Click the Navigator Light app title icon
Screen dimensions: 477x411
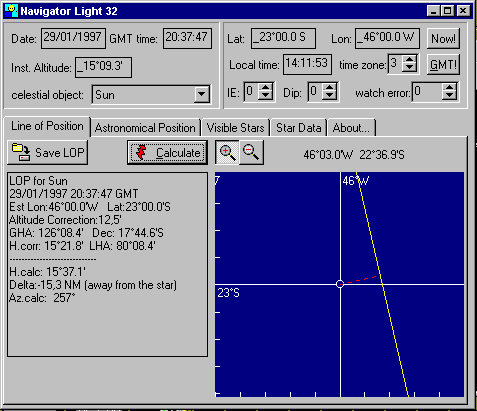pyautogui.click(x=11, y=11)
